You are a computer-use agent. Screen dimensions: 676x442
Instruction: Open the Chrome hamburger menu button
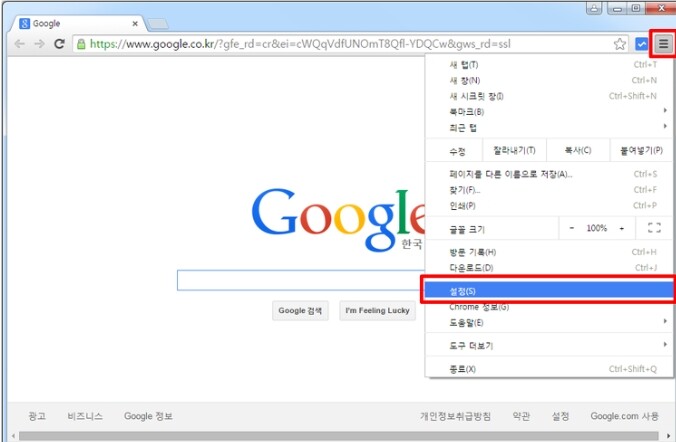663,44
